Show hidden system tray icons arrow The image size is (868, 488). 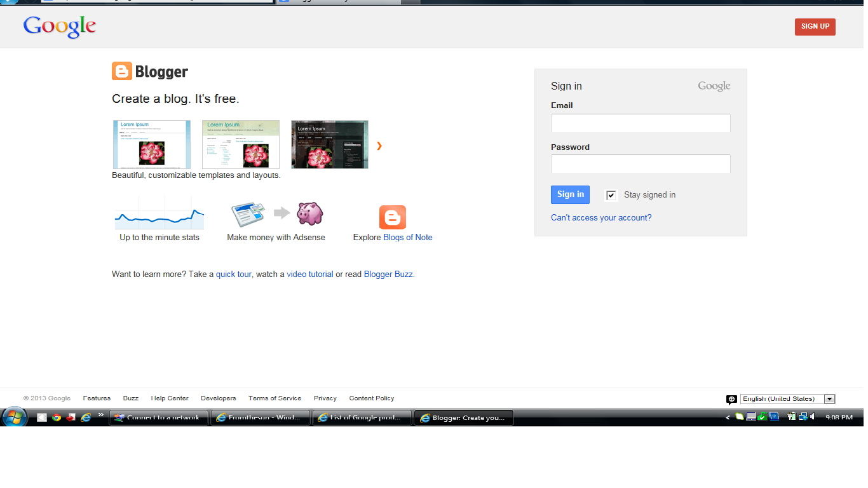728,417
